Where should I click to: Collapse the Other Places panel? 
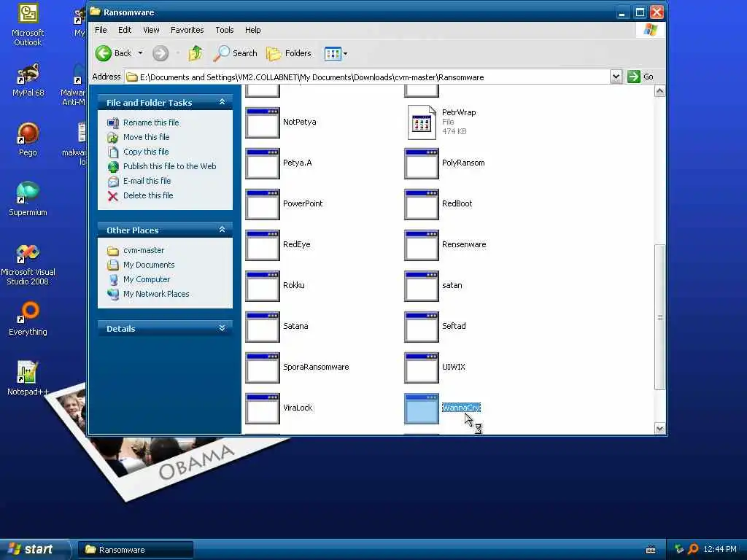coord(222,230)
